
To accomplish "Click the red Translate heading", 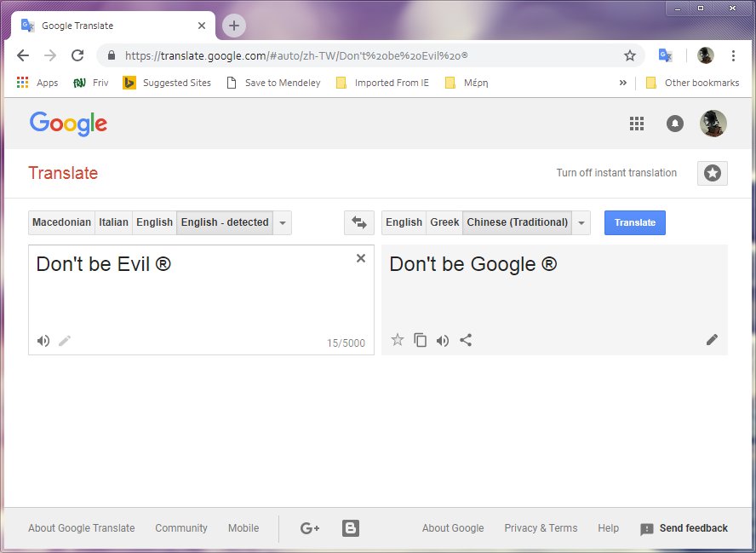I will coord(63,173).
